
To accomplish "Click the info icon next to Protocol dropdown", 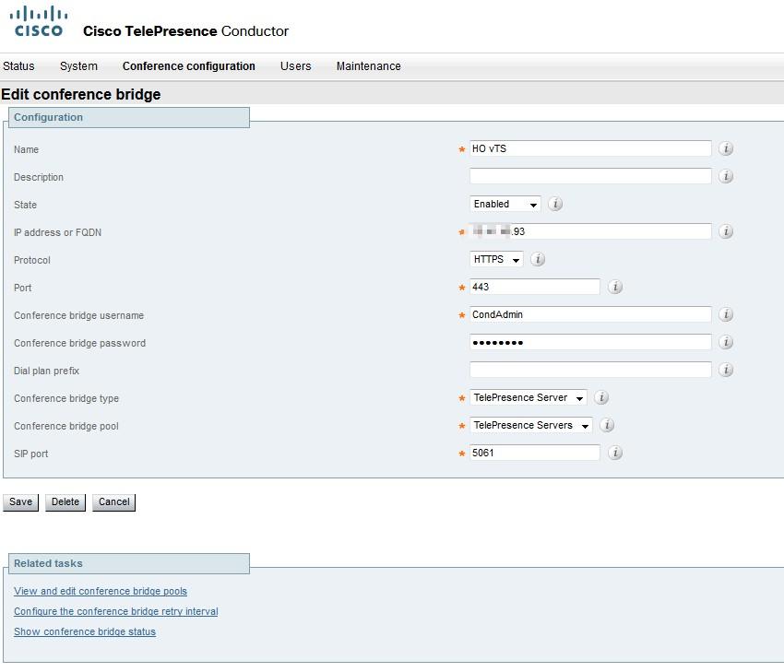I will click(538, 259).
